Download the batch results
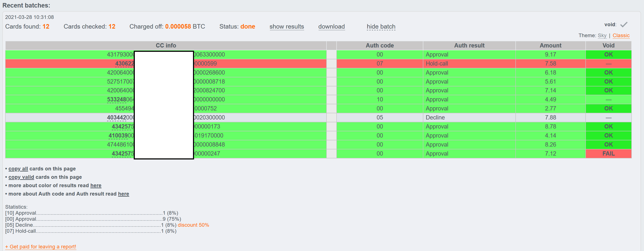The width and height of the screenshot is (644, 251). tap(331, 26)
